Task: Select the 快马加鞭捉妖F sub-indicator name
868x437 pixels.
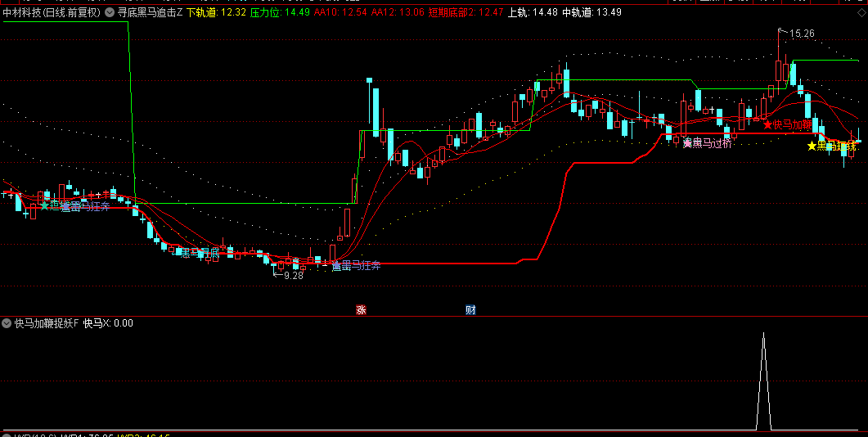Action: 47,323
